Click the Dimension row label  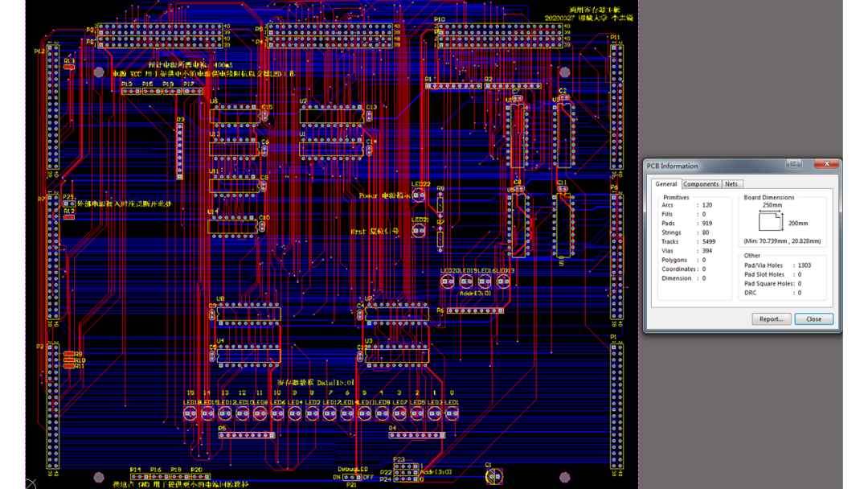click(x=676, y=278)
